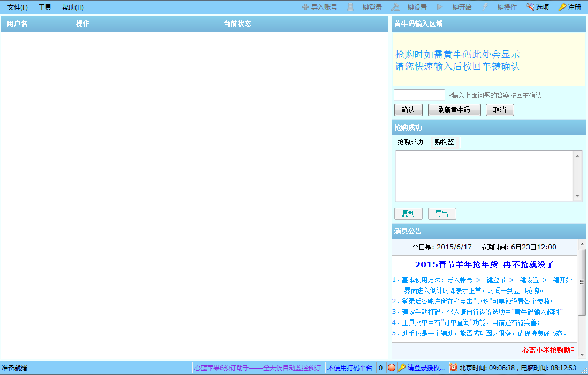This screenshot has height=375, width=588.
Task: Click notice item 1 基本使用方法
Action: [482, 285]
